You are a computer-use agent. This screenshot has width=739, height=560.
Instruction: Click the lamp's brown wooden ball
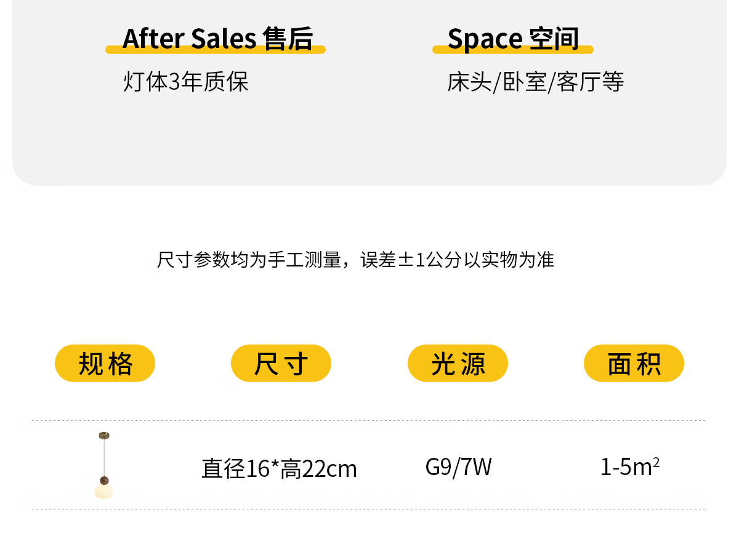click(105, 480)
